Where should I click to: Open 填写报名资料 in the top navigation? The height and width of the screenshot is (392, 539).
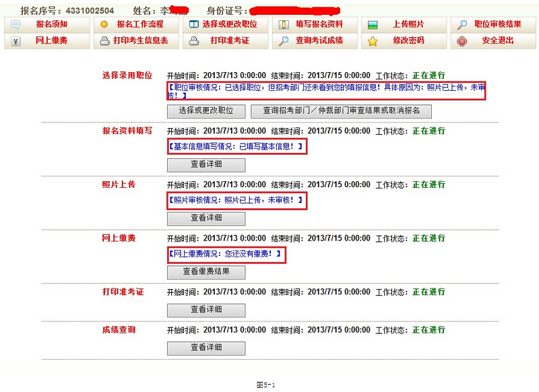pos(319,24)
